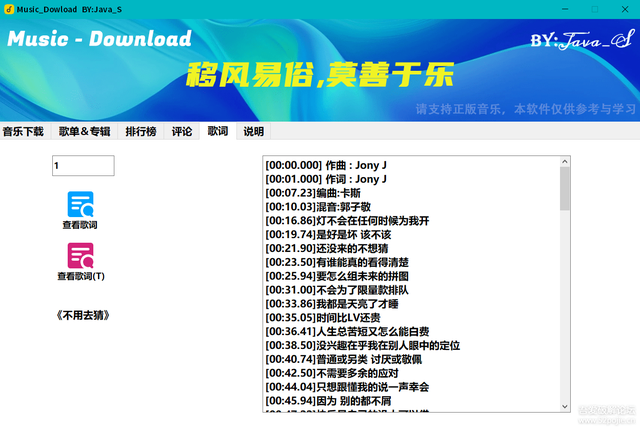640x429 pixels.
Task: Switch to the 歌单&专辑 tab
Action: click(84, 131)
